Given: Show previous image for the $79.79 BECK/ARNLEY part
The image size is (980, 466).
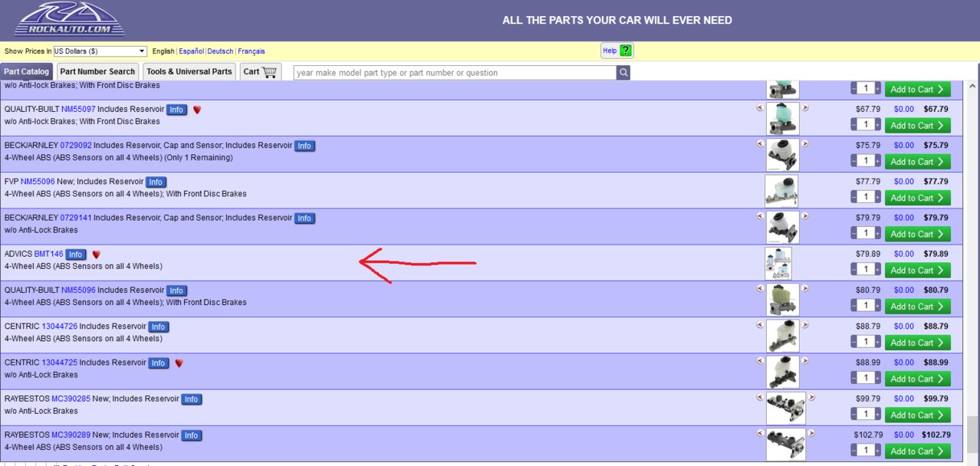Looking at the screenshot, I should [760, 217].
